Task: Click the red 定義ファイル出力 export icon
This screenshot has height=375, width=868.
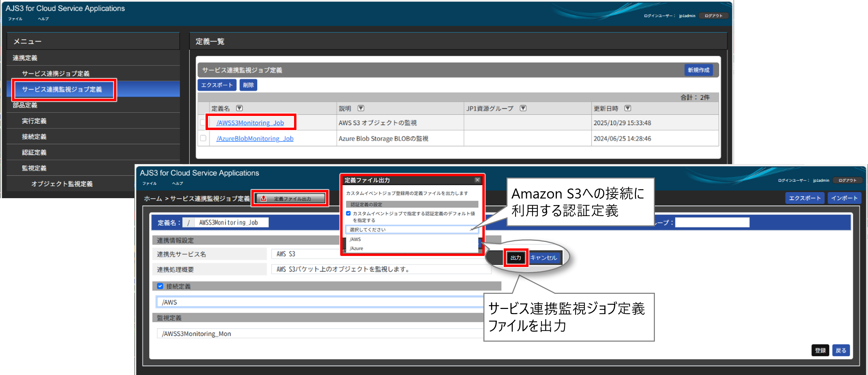Action: pyautogui.click(x=264, y=199)
